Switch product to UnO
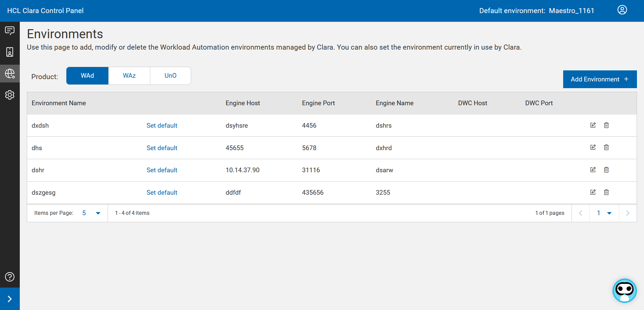 170,76
